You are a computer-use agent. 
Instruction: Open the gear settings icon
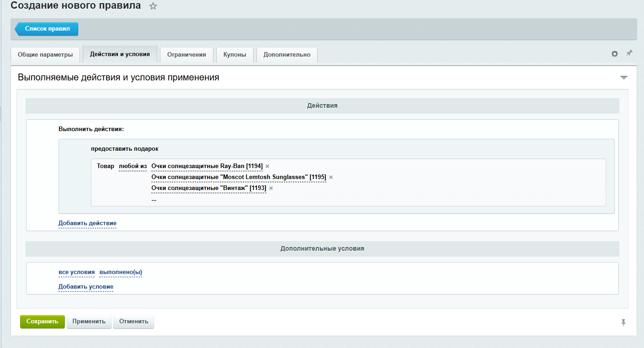click(615, 54)
